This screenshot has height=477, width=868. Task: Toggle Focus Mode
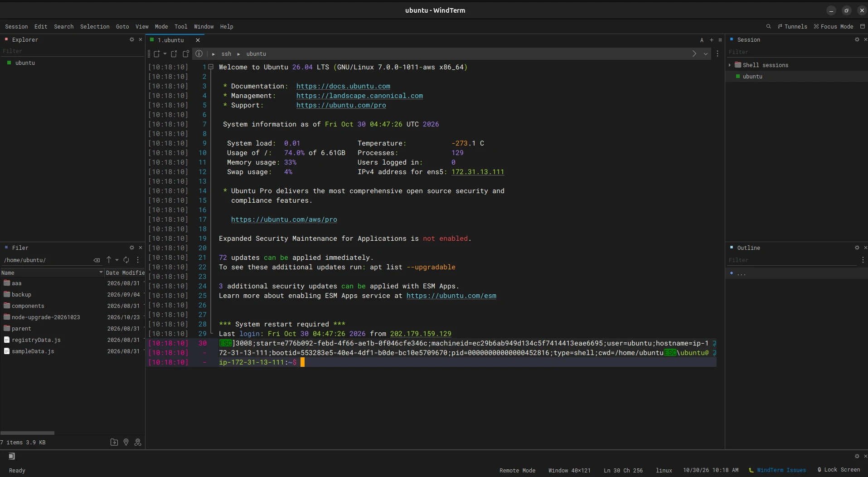[834, 27]
